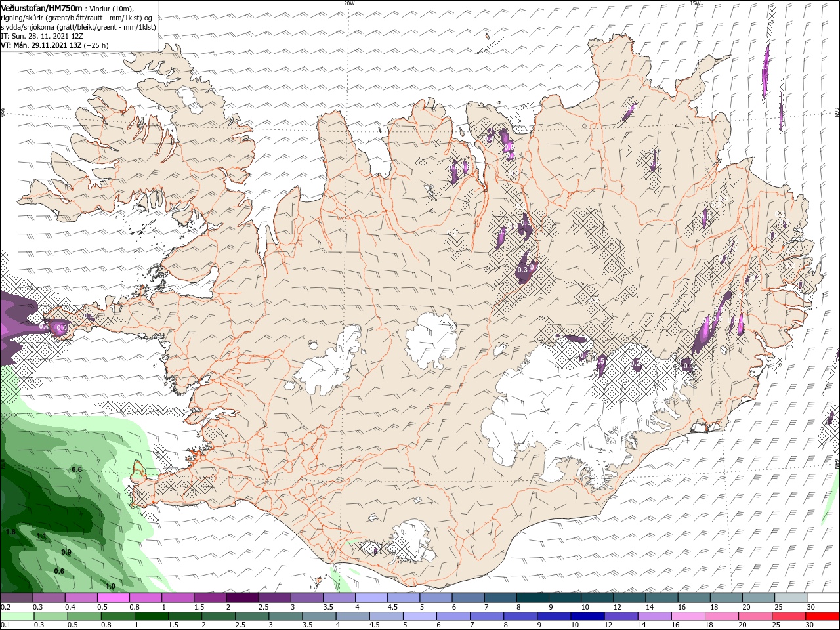Pick the light grey 25 snow legend swatch
The height and width of the screenshot is (630, 840).
click(791, 598)
